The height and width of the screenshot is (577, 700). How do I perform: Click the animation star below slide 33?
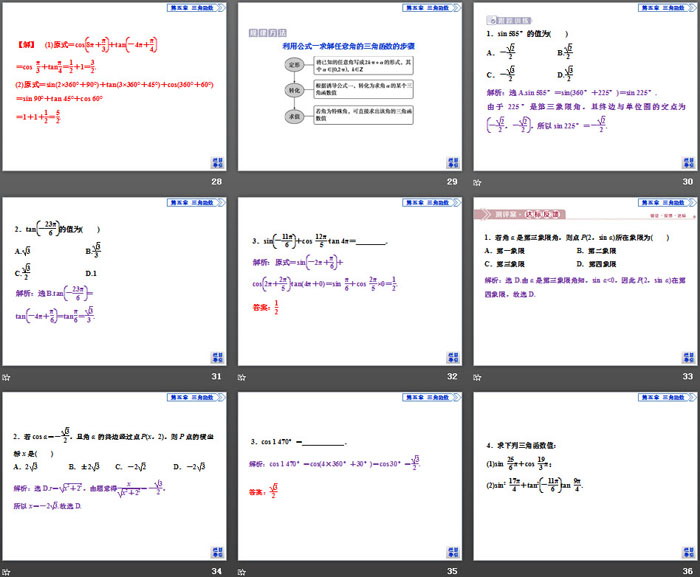(476, 376)
